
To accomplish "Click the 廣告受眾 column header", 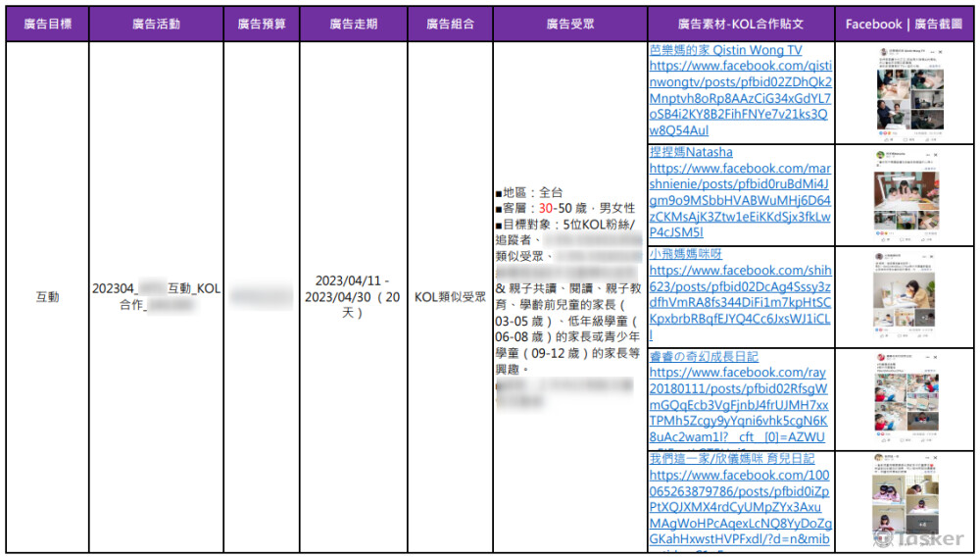I will pyautogui.click(x=569, y=24).
